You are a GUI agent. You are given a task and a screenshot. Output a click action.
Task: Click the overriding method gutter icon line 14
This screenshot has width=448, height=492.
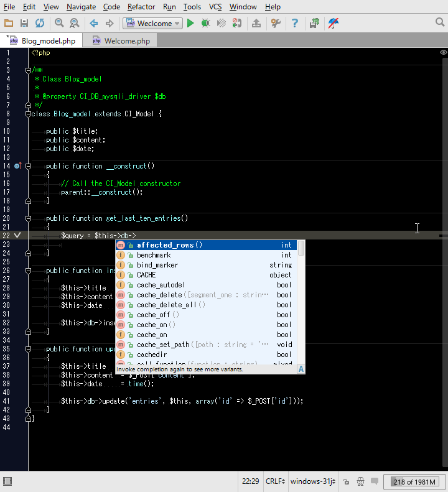click(x=18, y=165)
